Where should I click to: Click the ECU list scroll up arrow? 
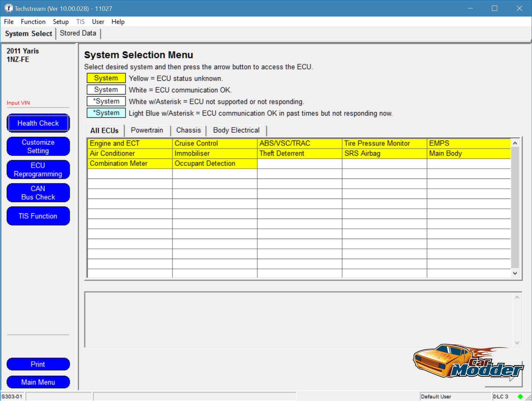[x=515, y=143]
